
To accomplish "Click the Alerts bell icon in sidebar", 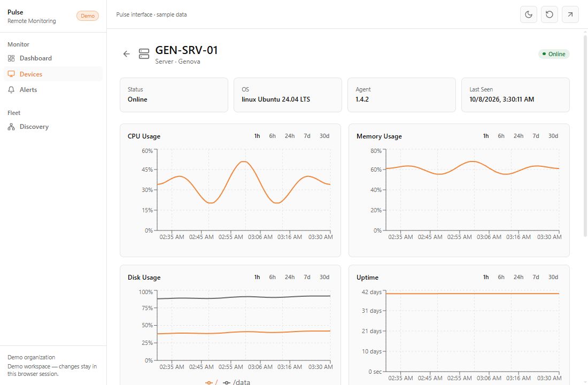I will 11,90.
